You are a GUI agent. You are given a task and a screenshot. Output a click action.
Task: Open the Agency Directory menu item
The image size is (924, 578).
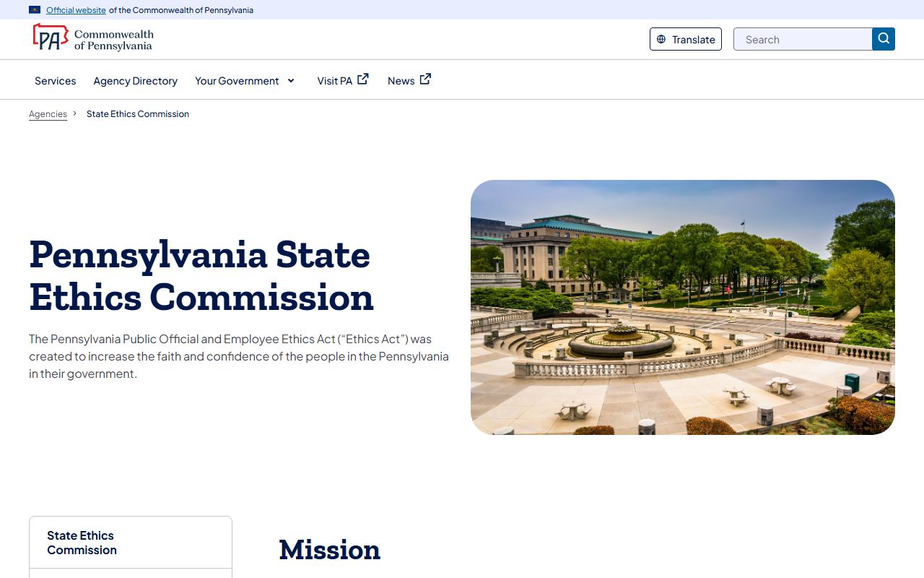136,81
